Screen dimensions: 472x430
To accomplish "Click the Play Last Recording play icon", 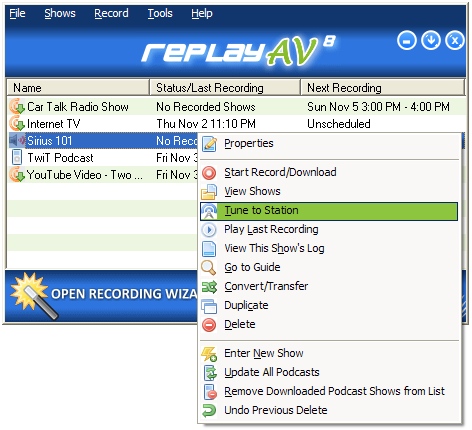I will (209, 230).
